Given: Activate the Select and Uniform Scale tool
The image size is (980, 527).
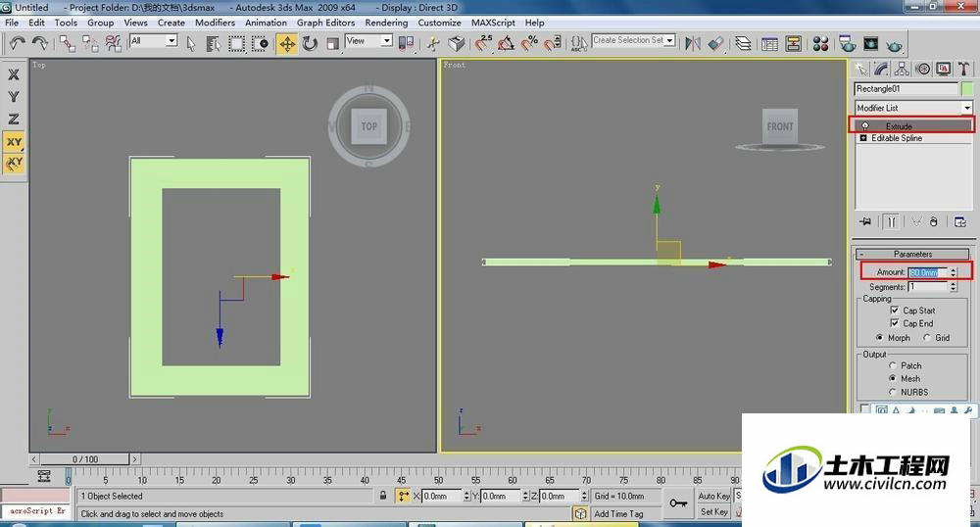Looking at the screenshot, I should pyautogui.click(x=332, y=43).
